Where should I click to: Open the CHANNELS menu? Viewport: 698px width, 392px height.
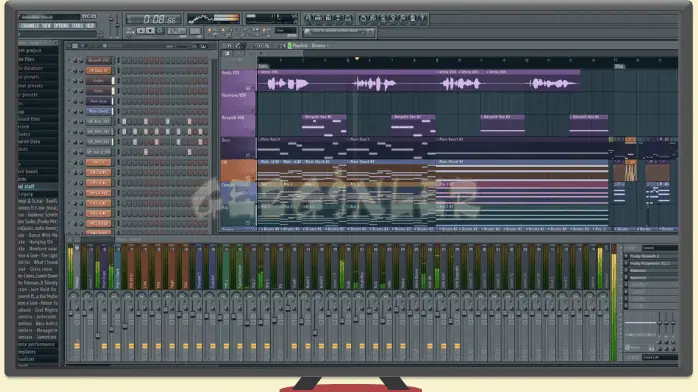pos(30,26)
